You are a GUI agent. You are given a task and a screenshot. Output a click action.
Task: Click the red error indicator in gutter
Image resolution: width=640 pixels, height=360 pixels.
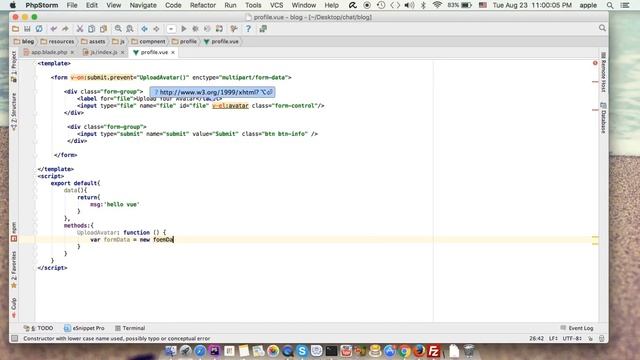[x=595, y=63]
